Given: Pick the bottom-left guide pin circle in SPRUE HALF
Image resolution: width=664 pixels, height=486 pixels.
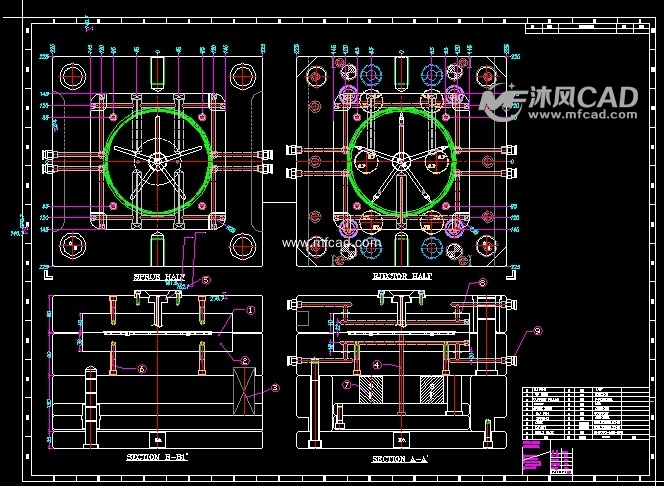Looking at the screenshot, I should tap(73, 246).
